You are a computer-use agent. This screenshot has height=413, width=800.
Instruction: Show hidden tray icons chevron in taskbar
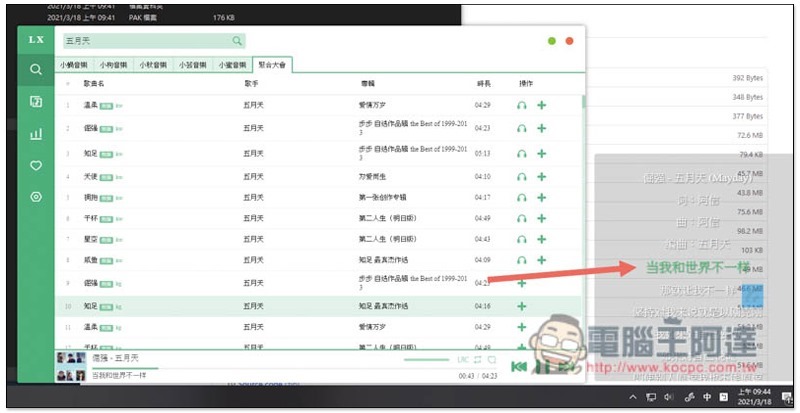click(x=633, y=397)
